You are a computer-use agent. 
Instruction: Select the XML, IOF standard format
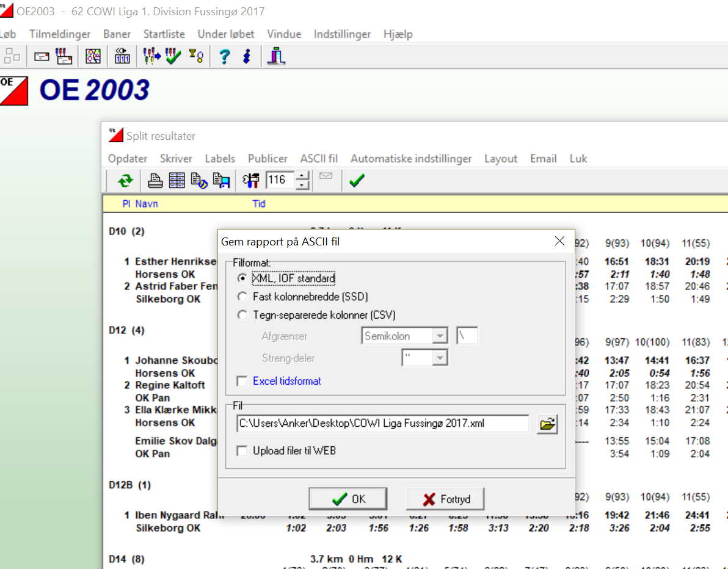click(242, 277)
